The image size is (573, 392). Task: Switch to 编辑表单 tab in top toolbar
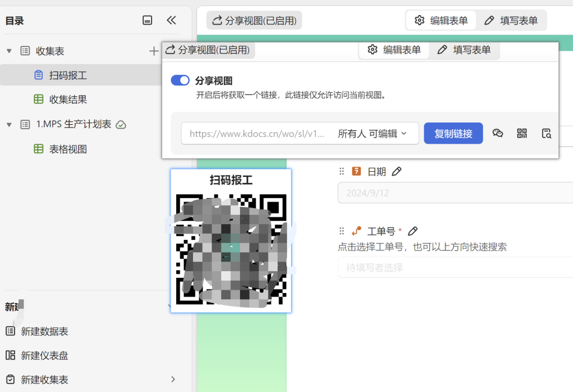click(x=441, y=21)
